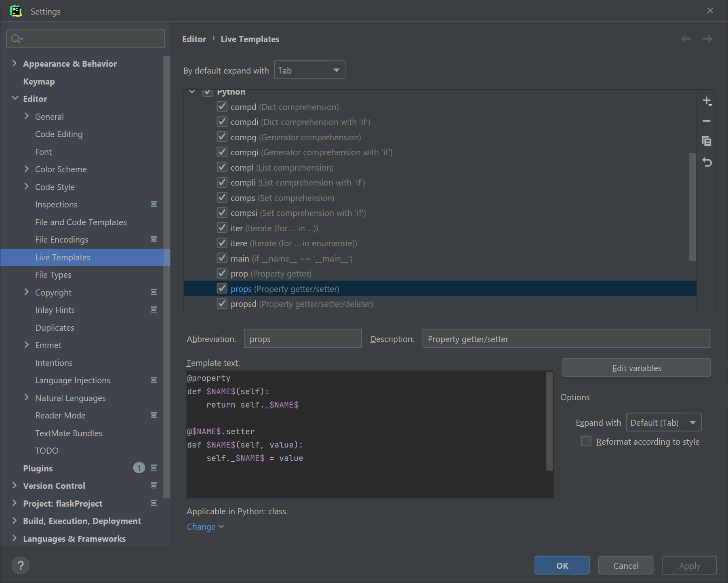
Task: Click the Description input field
Action: [566, 338]
